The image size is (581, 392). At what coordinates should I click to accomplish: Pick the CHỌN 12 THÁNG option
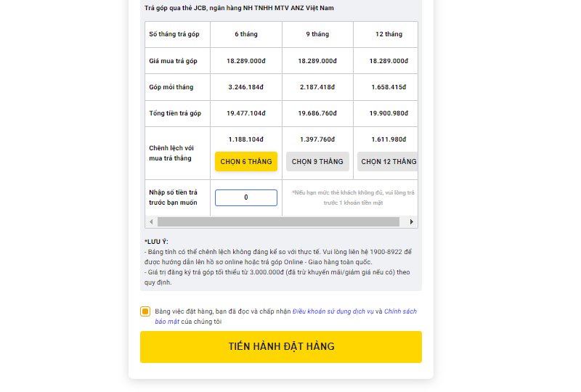click(x=388, y=161)
